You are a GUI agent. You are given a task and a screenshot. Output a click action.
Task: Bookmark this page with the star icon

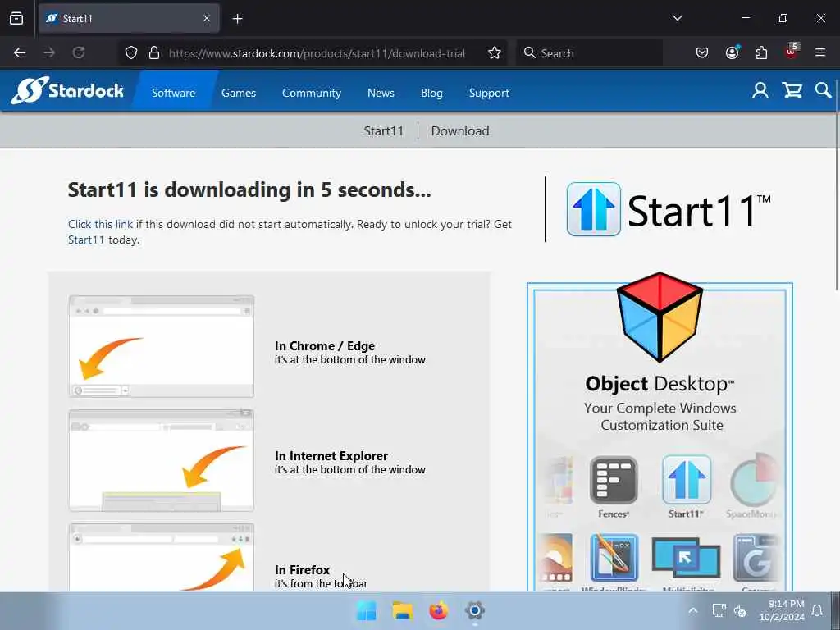[495, 53]
